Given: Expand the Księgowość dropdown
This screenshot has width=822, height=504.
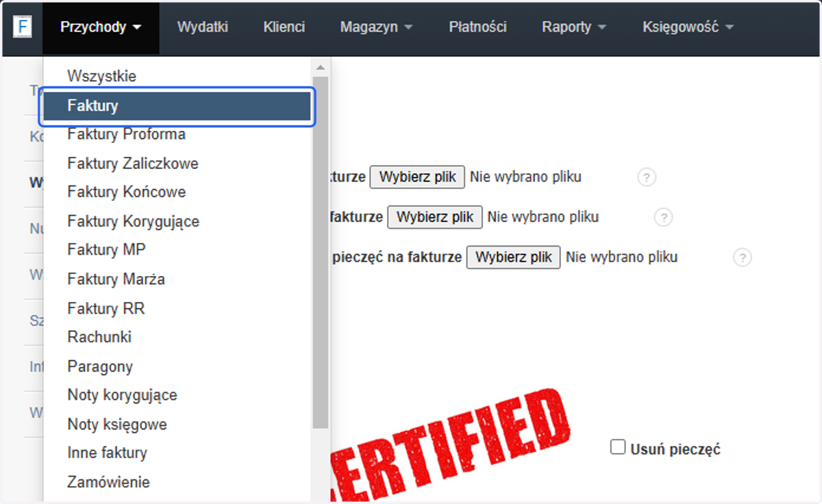Looking at the screenshot, I should point(688,27).
